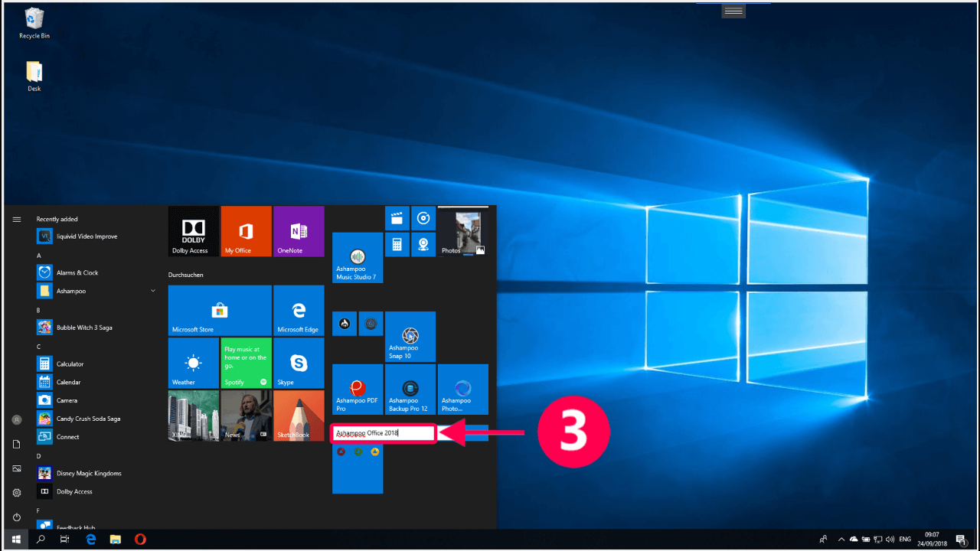The image size is (980, 551).
Task: Open the News tile
Action: [x=246, y=416]
